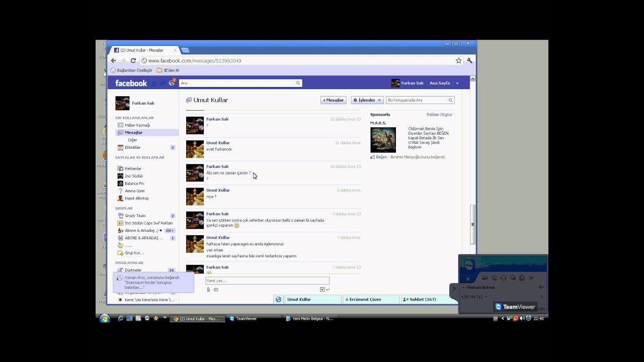Open the account dropdown arrow next to Ana Sayfa
Image resolution: width=644 pixels, height=362 pixels.
coord(457,83)
